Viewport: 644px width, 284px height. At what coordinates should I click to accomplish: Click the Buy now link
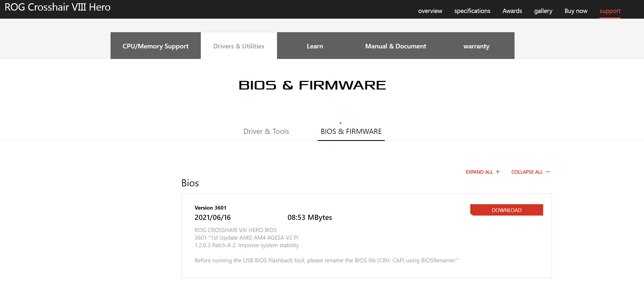point(576,11)
